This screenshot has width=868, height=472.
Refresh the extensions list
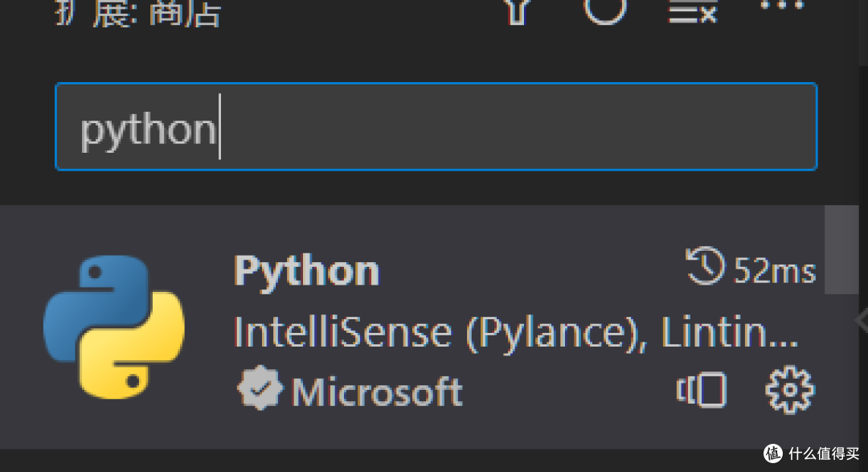click(x=605, y=11)
